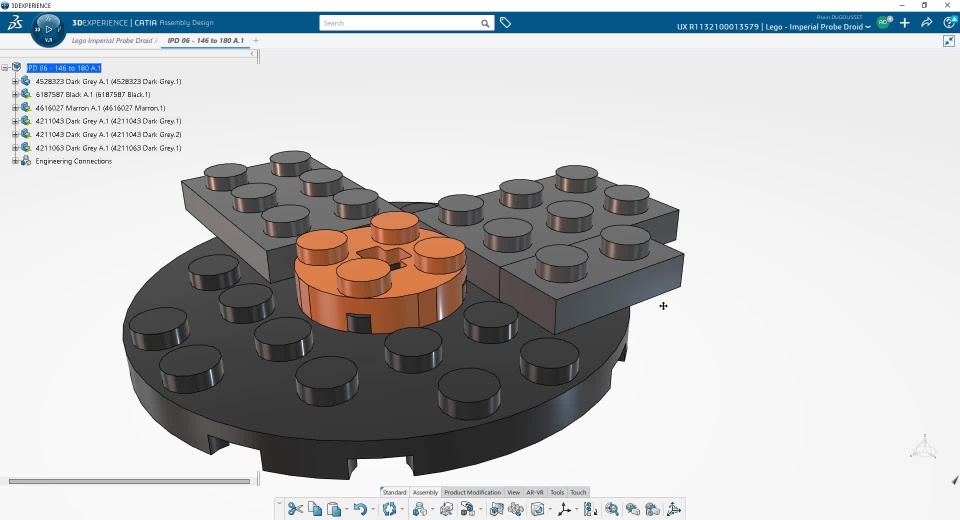The width and height of the screenshot is (960, 520).
Task: Click the axis system manipulation icon
Action: (x=564, y=509)
